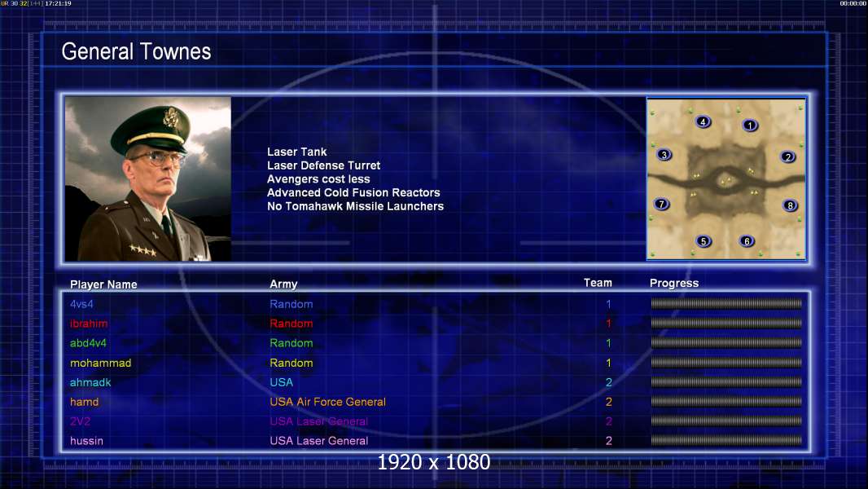Click mohammad's loading progress bar
Viewport: 868px width, 489px height.
(x=726, y=363)
